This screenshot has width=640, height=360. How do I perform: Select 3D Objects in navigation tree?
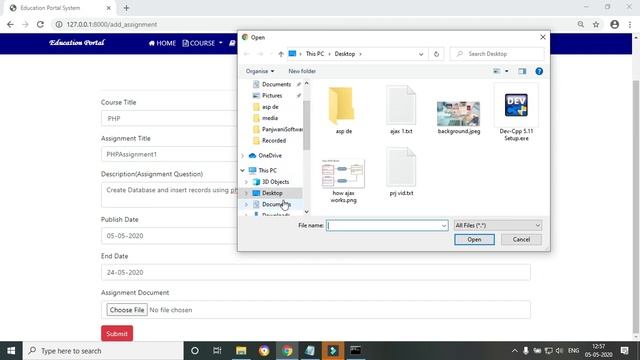pos(275,182)
